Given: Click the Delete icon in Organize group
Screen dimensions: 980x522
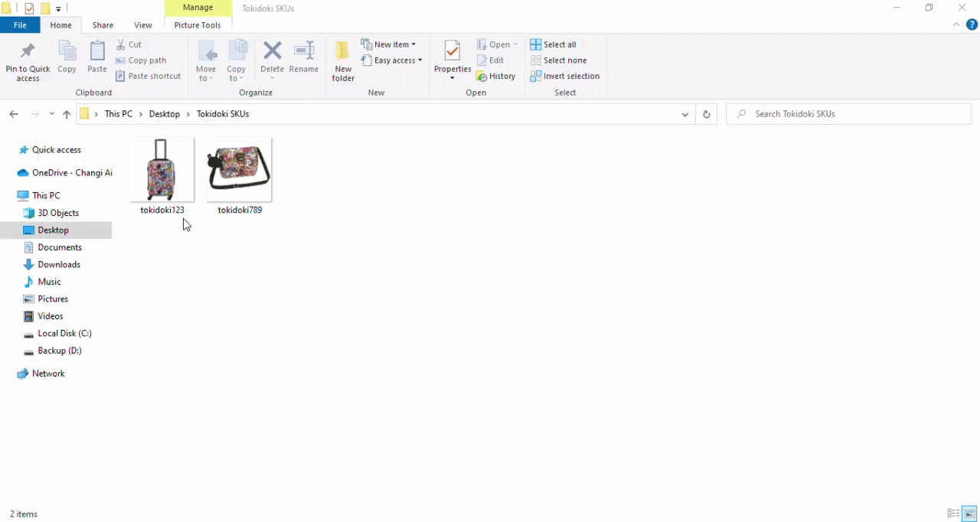Looking at the screenshot, I should 272,53.
